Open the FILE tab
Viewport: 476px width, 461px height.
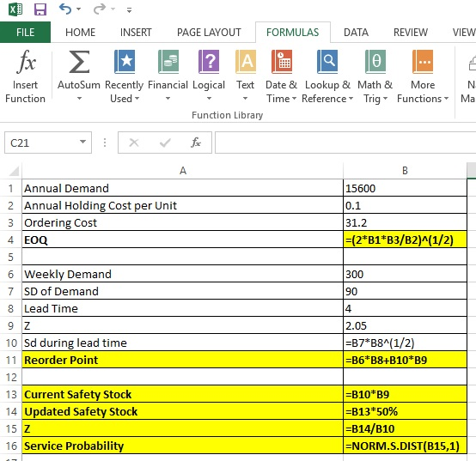(x=25, y=32)
